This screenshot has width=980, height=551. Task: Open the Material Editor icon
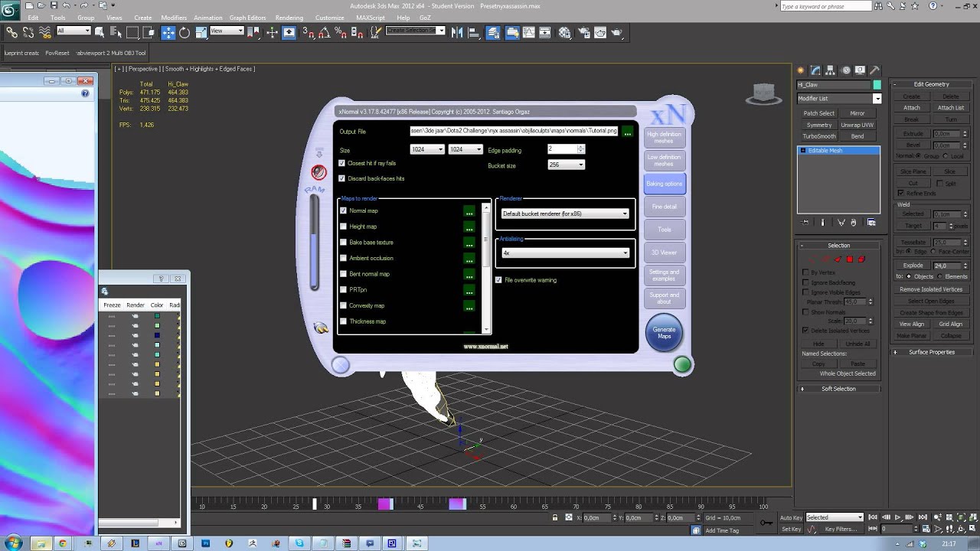[564, 32]
